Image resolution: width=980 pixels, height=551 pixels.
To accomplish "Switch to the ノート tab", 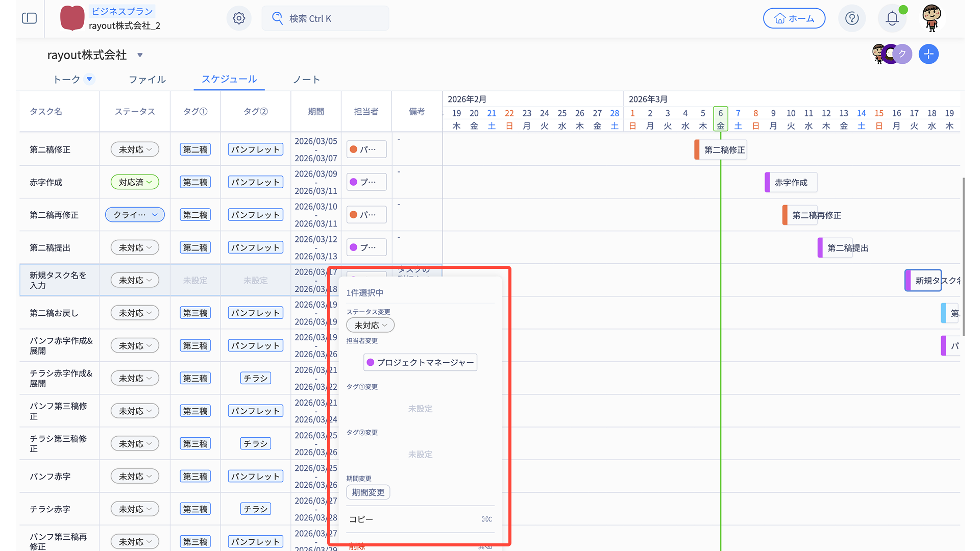I will 306,80.
